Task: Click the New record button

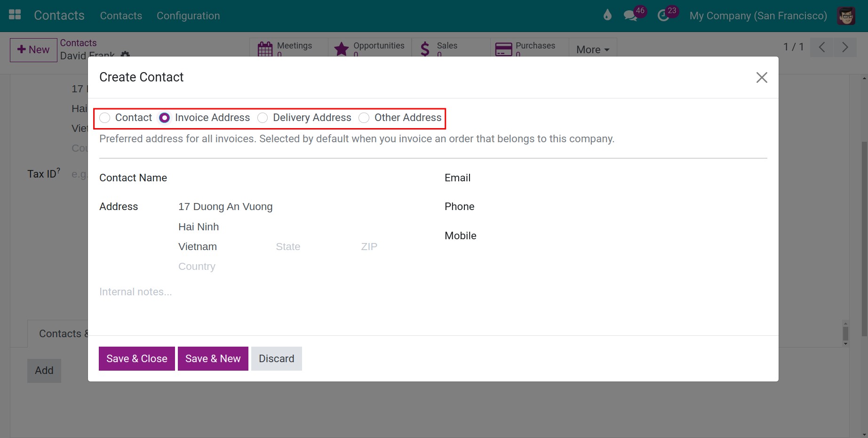Action: [33, 50]
